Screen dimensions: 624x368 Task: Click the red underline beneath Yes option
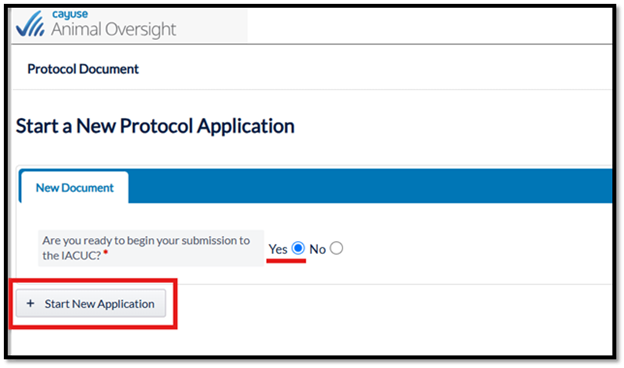(286, 261)
